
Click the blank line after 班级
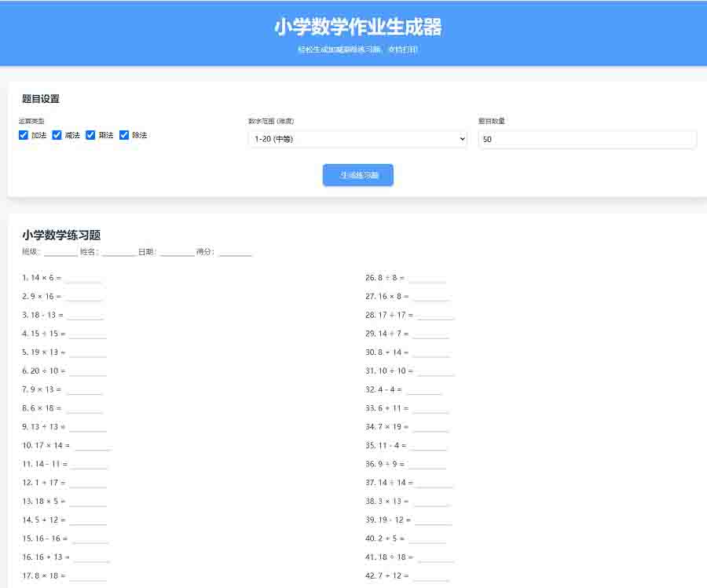(x=60, y=253)
